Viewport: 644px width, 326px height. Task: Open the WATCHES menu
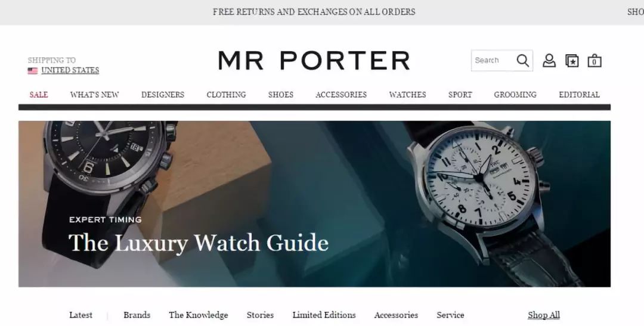407,94
